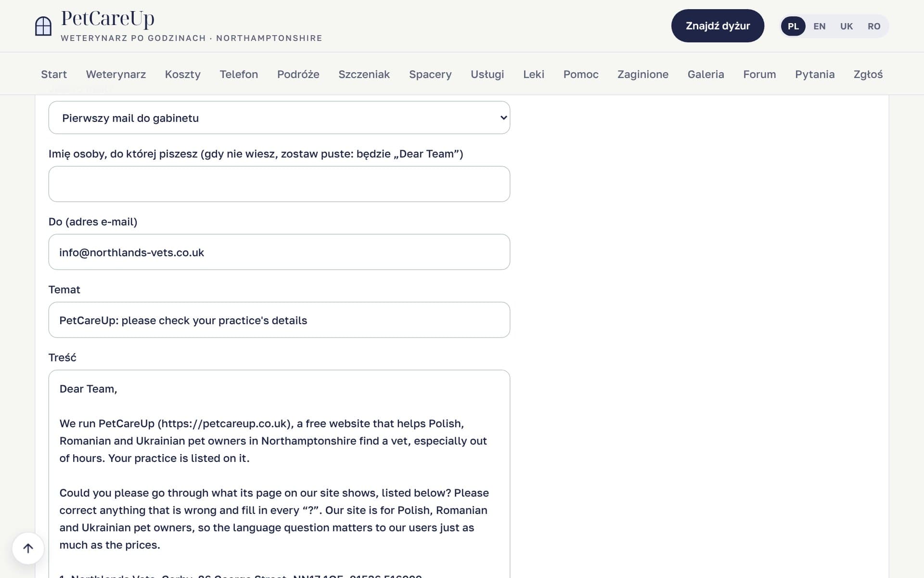Click the Zgłoś link in navigation
The image size is (924, 578).
pyautogui.click(x=868, y=74)
